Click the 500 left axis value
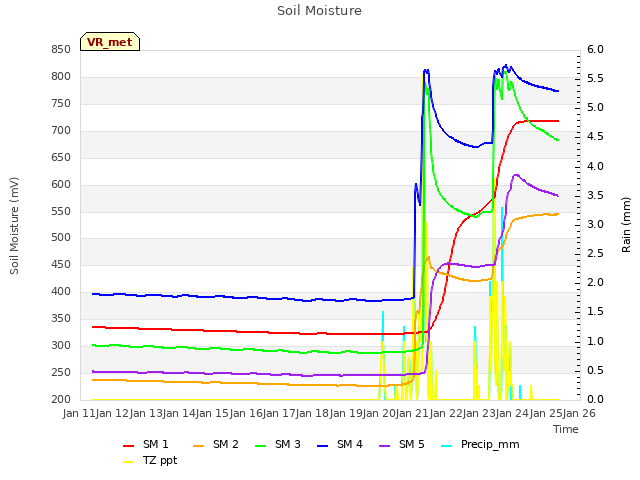 pyautogui.click(x=61, y=238)
